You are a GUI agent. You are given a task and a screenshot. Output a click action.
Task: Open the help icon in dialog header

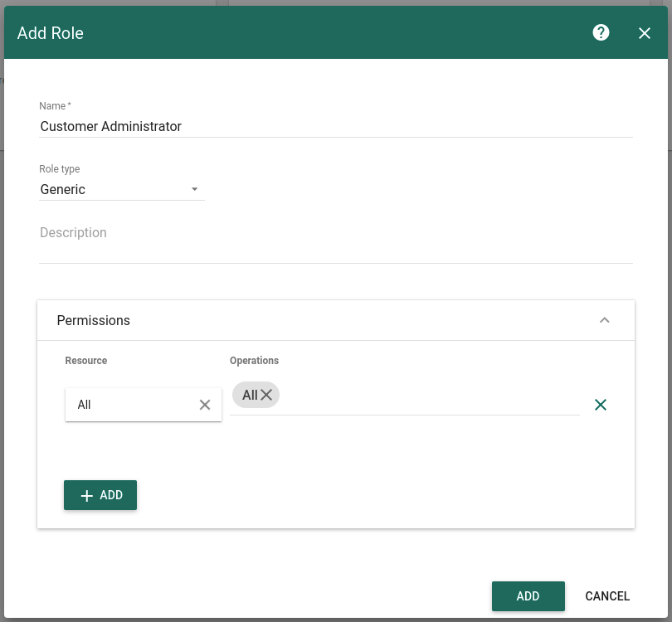601,32
